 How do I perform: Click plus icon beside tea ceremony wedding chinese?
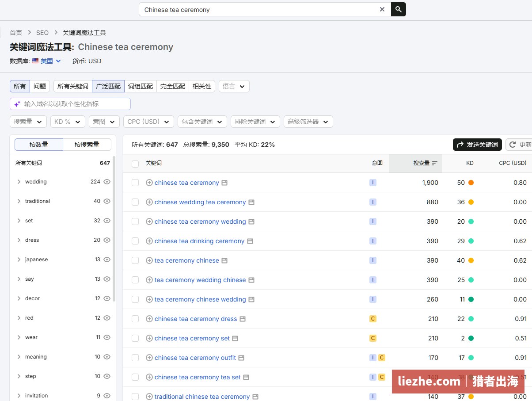tap(149, 280)
